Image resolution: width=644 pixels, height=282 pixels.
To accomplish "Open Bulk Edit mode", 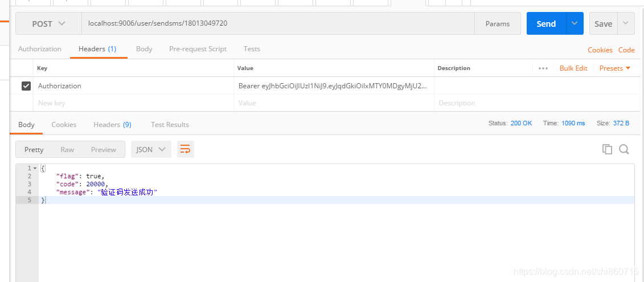I will coord(573,68).
